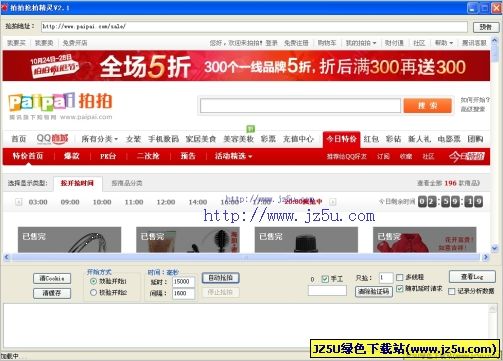The image size is (503, 361).
Task: Show earlier time slots with left arrow
Action: point(19,202)
